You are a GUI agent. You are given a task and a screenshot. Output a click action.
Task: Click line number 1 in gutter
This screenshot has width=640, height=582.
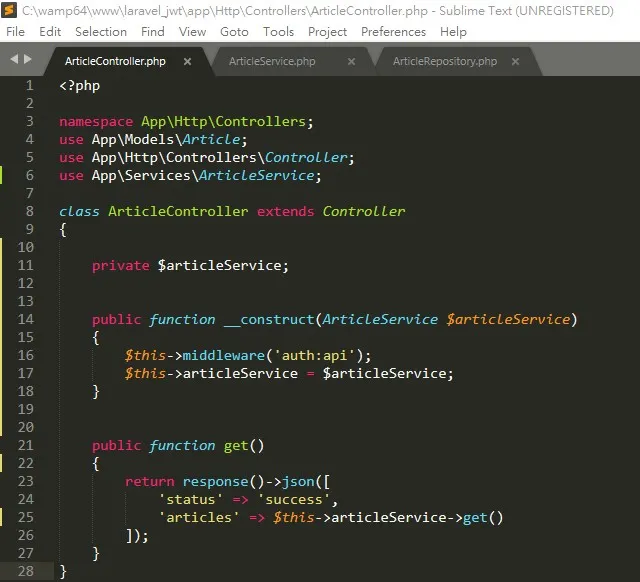click(x=29, y=85)
